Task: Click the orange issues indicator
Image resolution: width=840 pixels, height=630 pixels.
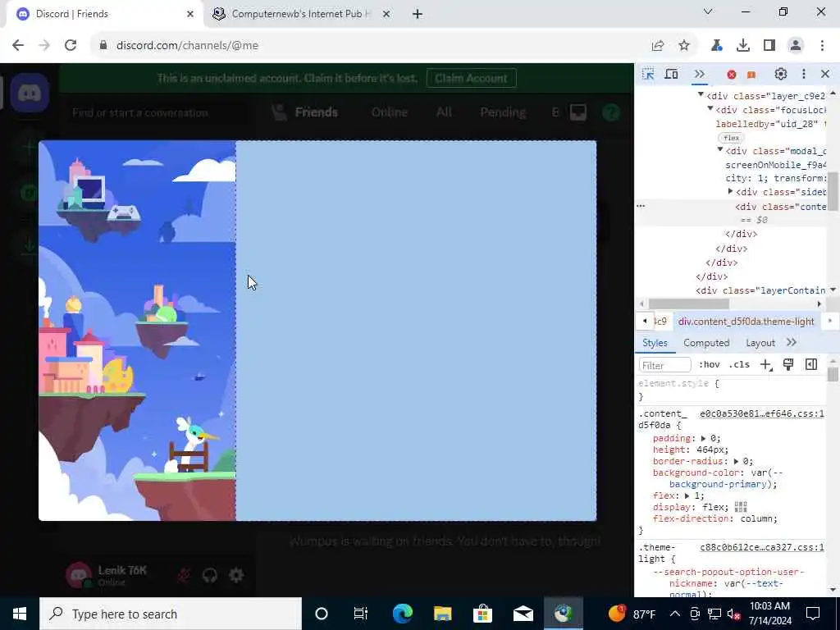Action: pos(751,75)
